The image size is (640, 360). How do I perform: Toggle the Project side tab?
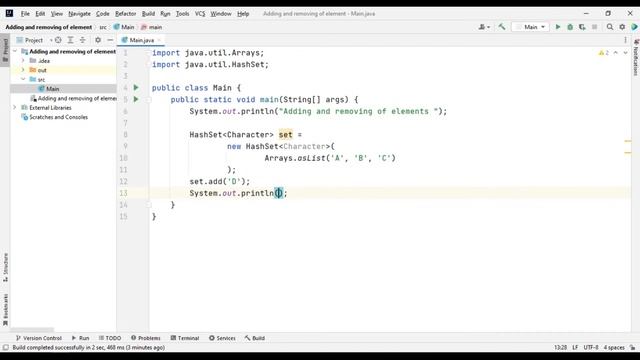coord(5,51)
